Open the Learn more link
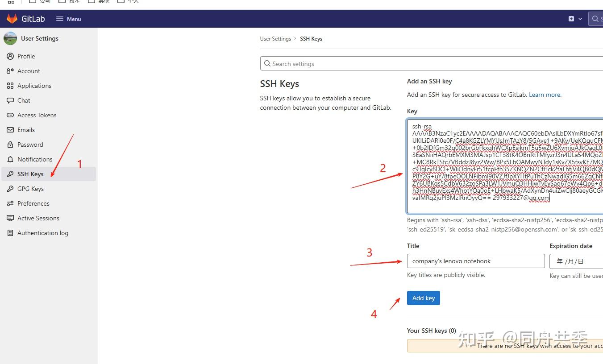603x364 pixels. pos(544,94)
